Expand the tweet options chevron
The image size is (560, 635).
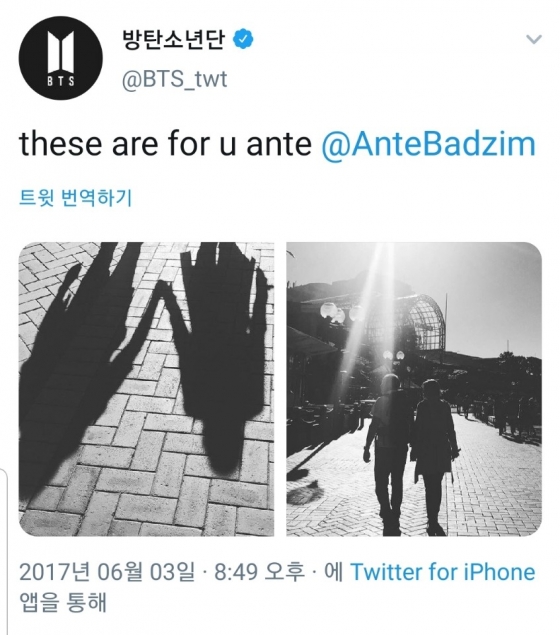534,39
